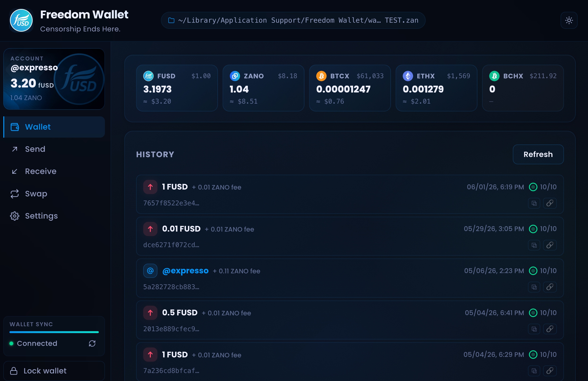Click the $61,033 BTCX price
The image size is (588, 381).
coord(370,76)
